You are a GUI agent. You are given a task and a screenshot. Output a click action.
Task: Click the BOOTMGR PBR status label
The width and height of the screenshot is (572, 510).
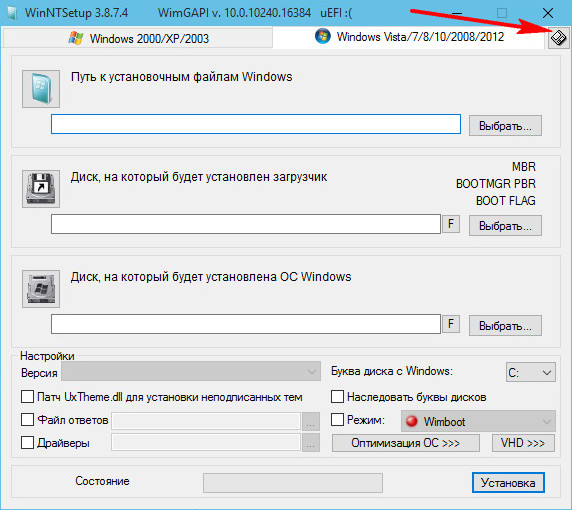[x=496, y=183]
